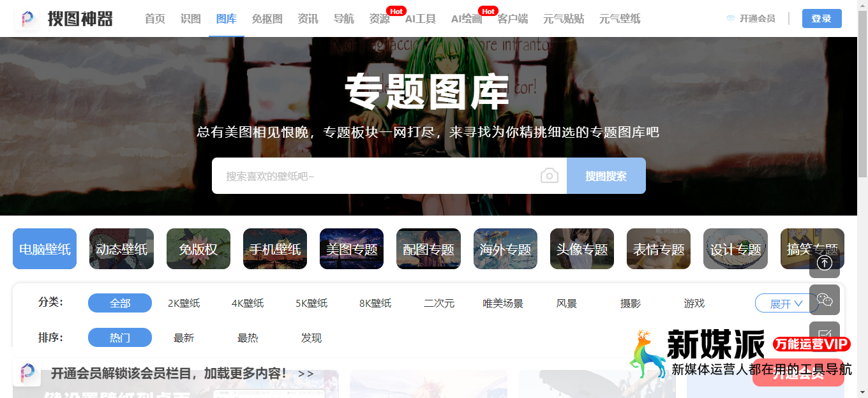Screen dimensions: 868x398
Task: Sort by 热门
Action: click(x=120, y=337)
